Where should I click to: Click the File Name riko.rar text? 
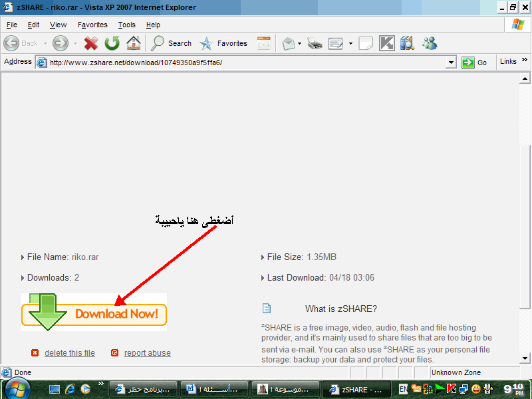pyautogui.click(x=63, y=257)
